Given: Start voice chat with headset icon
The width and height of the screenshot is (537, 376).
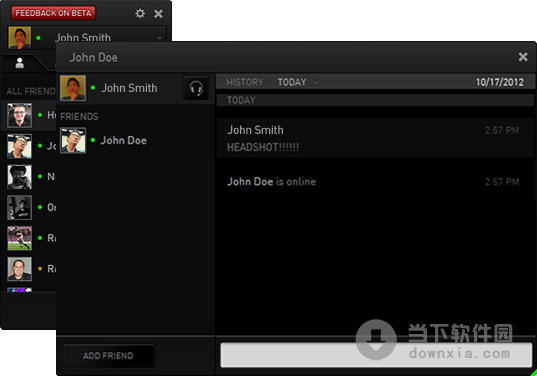Looking at the screenshot, I should [196, 88].
